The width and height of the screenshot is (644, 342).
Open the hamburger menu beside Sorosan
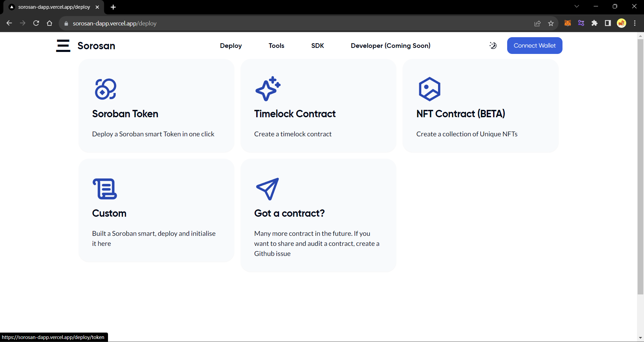pos(63,46)
